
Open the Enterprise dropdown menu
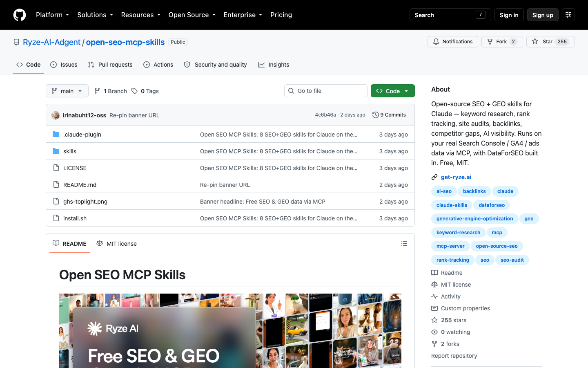(243, 15)
